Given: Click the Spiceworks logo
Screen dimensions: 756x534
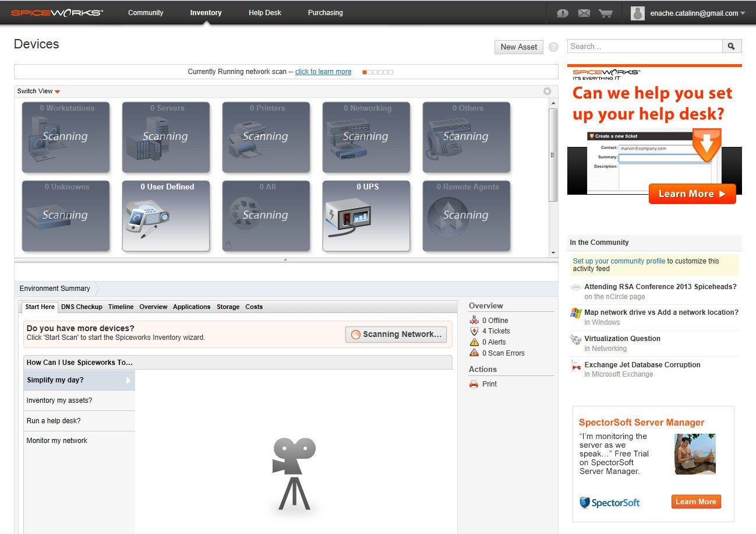Looking at the screenshot, I should (57, 13).
